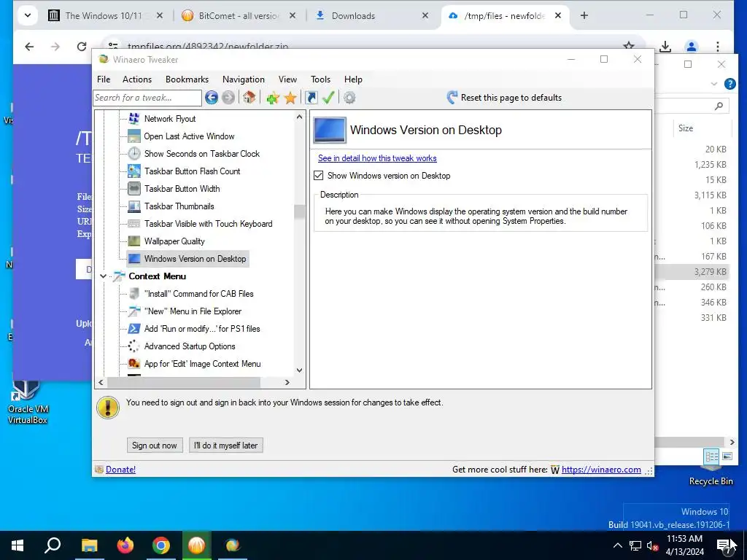Viewport: 747px width, 560px height.
Task: Open the View menu
Action: (x=287, y=79)
